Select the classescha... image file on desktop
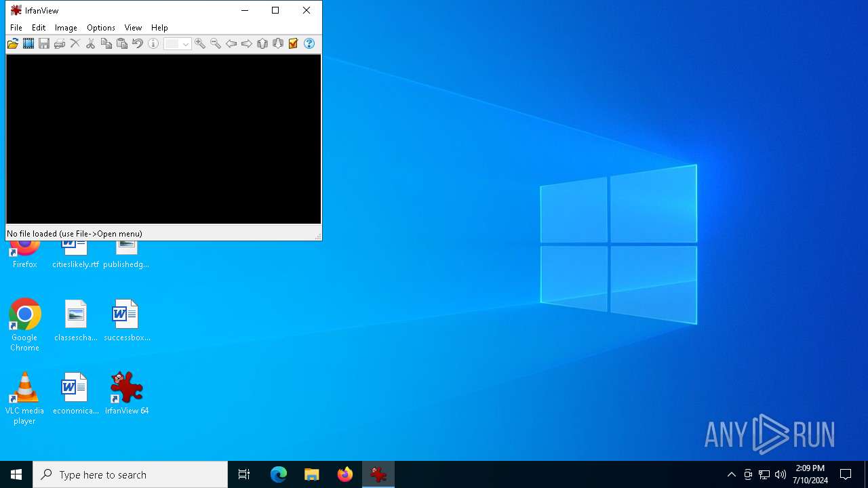 pos(75,321)
